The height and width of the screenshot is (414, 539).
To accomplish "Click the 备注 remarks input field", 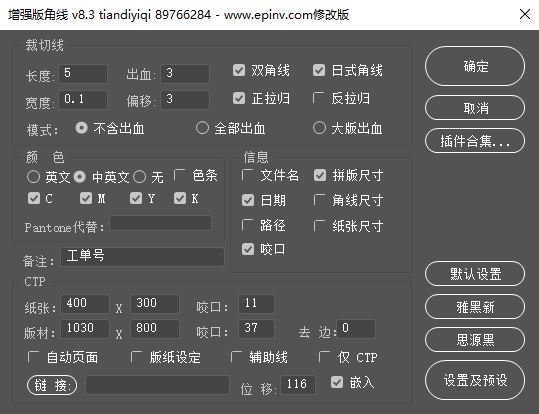I will [142, 257].
